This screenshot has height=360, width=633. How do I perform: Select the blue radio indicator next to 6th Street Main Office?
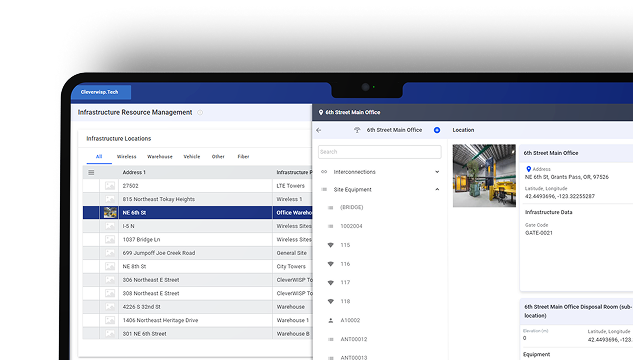coord(437,130)
